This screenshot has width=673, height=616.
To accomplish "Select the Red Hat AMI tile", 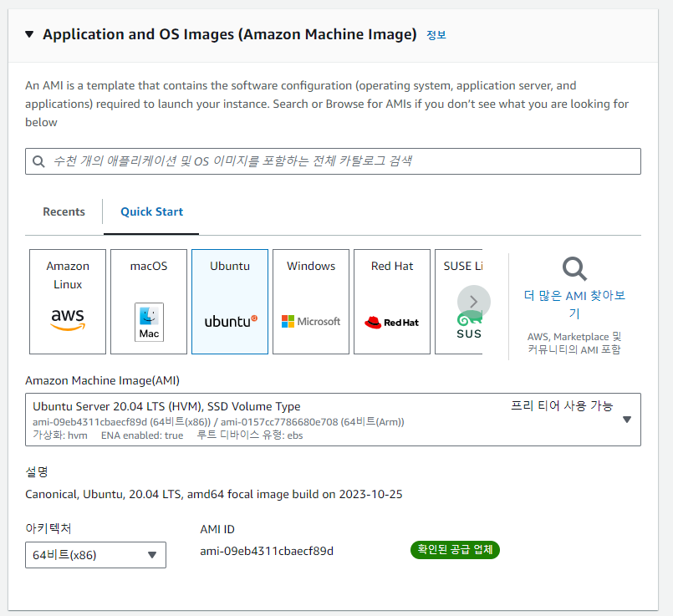I will 392,302.
